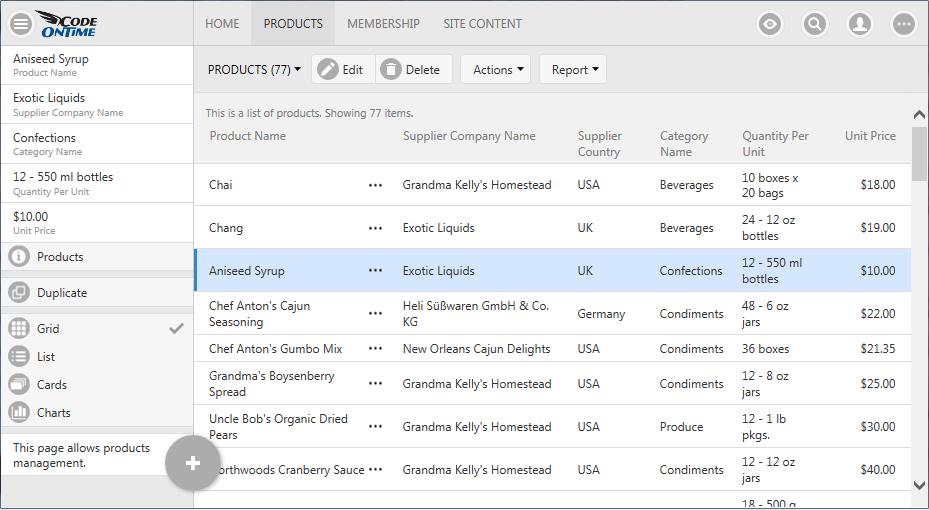The image size is (929, 510).
Task: Click the Produce category cell
Action: pos(681,426)
